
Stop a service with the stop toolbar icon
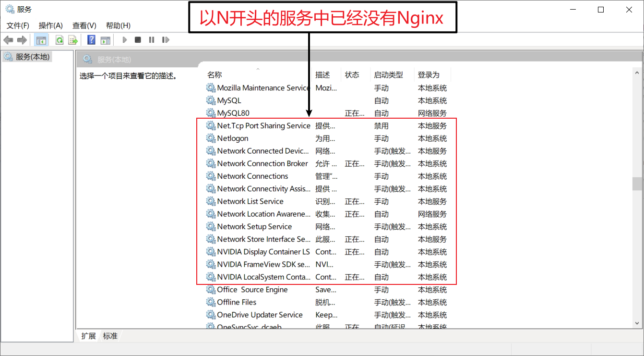pyautogui.click(x=138, y=39)
